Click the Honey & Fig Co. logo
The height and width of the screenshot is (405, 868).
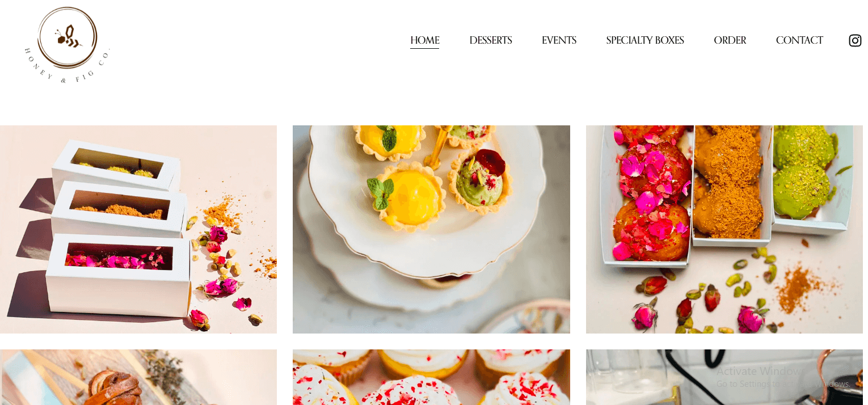pyautogui.click(x=67, y=45)
